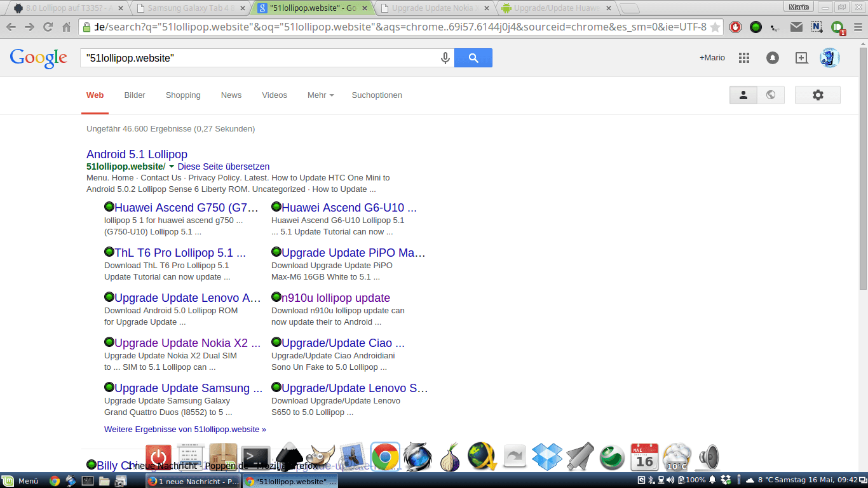Open ThL T6 Pro Lollipop 5.1 link
The width and height of the screenshot is (868, 488).
[x=180, y=253]
